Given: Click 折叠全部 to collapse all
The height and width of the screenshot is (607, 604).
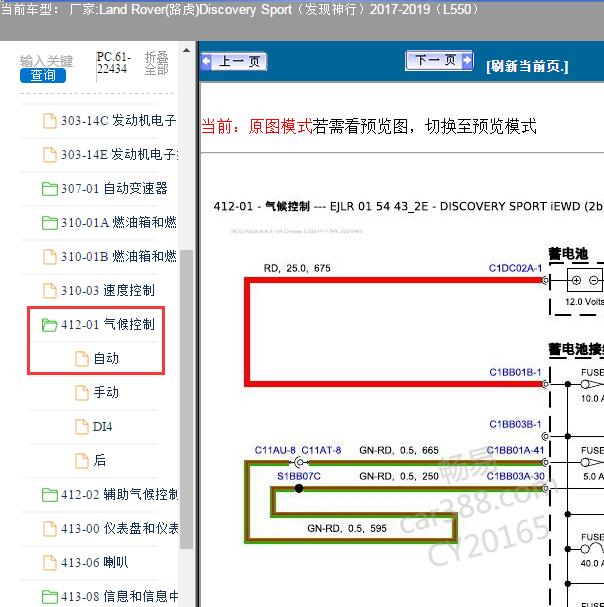Looking at the screenshot, I should point(156,63).
